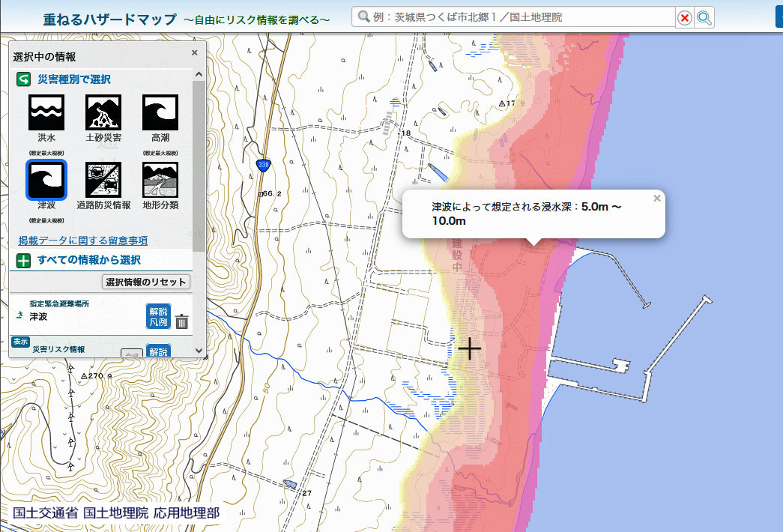The width and height of the screenshot is (783, 532).
Task: Select the 道路防災情報 road disaster icon
Action: pos(103,180)
